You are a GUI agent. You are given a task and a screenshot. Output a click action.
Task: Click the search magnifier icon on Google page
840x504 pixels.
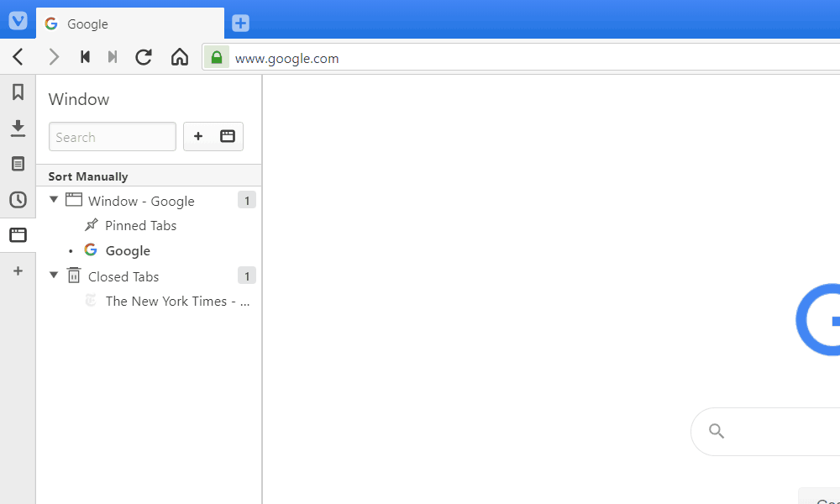tap(717, 431)
